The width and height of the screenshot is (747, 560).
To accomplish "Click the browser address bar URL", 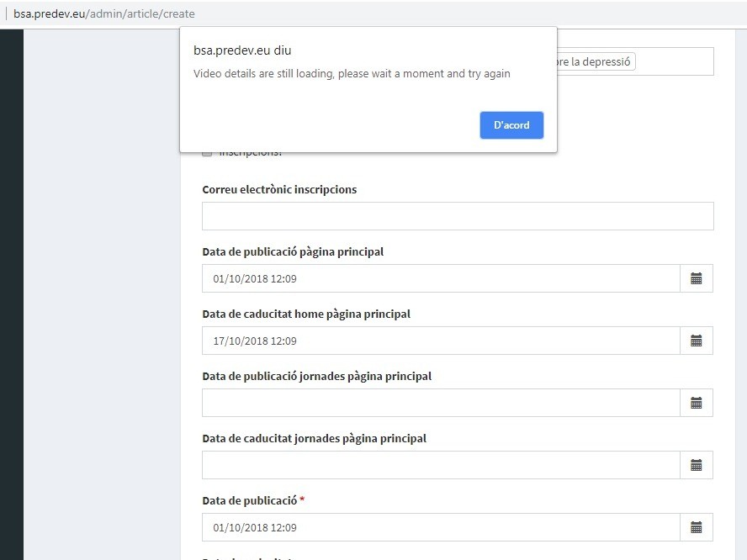I will point(104,13).
